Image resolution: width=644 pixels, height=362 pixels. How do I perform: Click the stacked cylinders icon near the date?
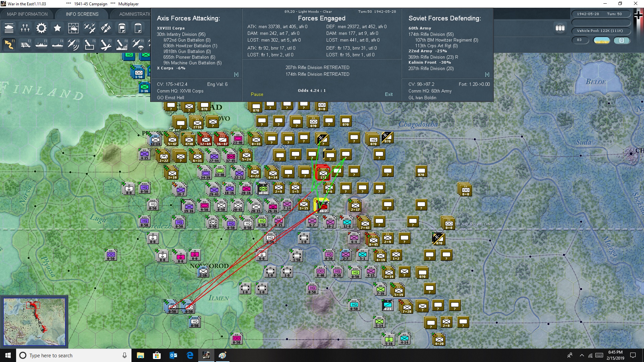[560, 28]
